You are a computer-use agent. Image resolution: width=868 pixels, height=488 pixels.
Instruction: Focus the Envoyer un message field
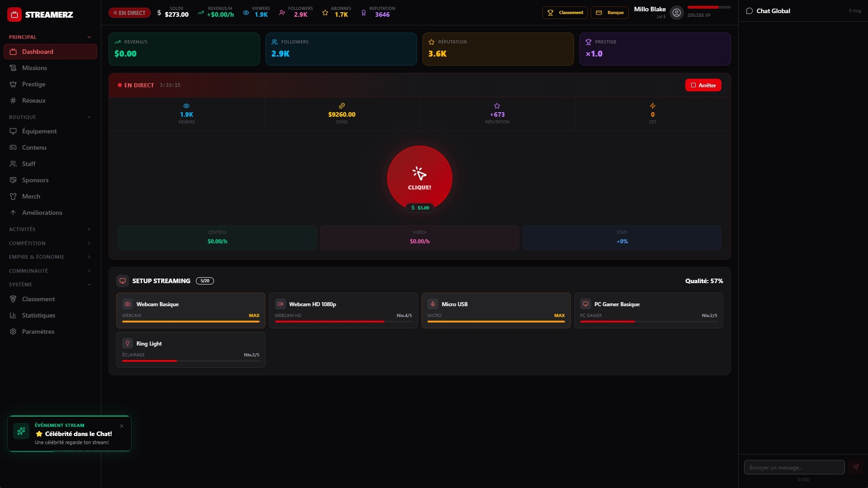(794, 467)
